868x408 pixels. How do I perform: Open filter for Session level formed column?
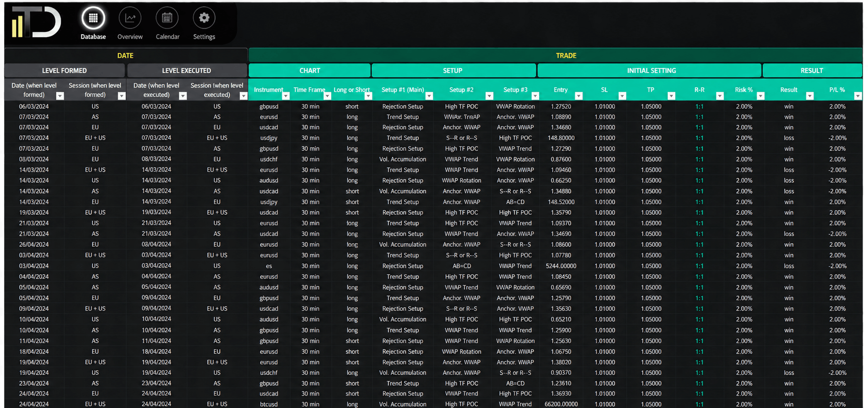(121, 96)
